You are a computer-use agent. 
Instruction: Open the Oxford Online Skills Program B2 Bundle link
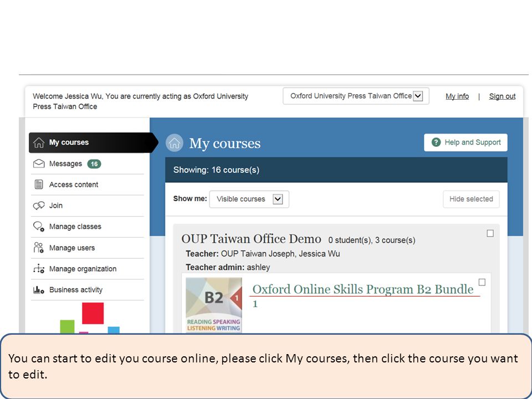(362, 295)
